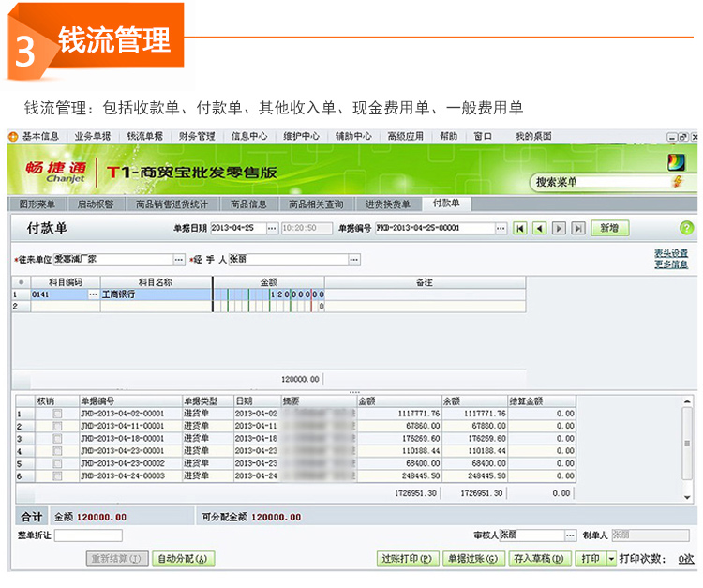Screen dimensions: 703x588
Task: Open the 科目编码 0141 ellipsis button
Action: click(x=93, y=294)
